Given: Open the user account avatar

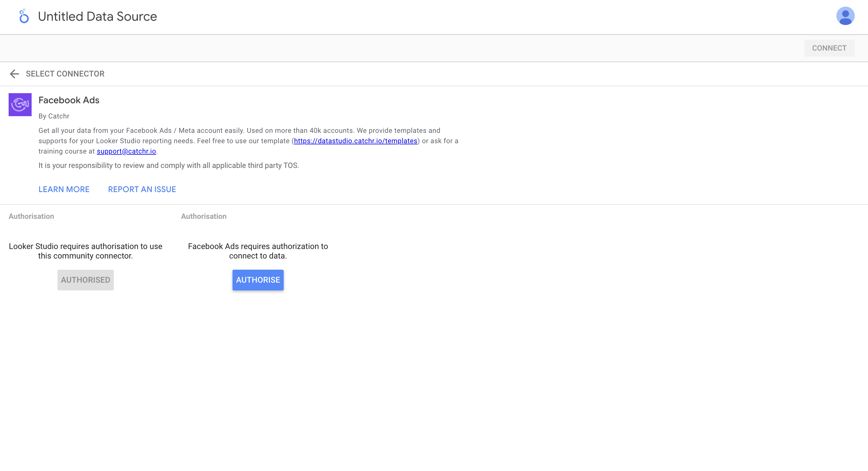Looking at the screenshot, I should [845, 16].
